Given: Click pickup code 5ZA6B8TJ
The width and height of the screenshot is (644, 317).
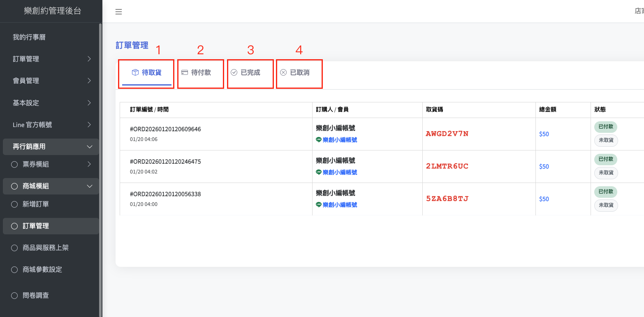Looking at the screenshot, I should tap(447, 199).
